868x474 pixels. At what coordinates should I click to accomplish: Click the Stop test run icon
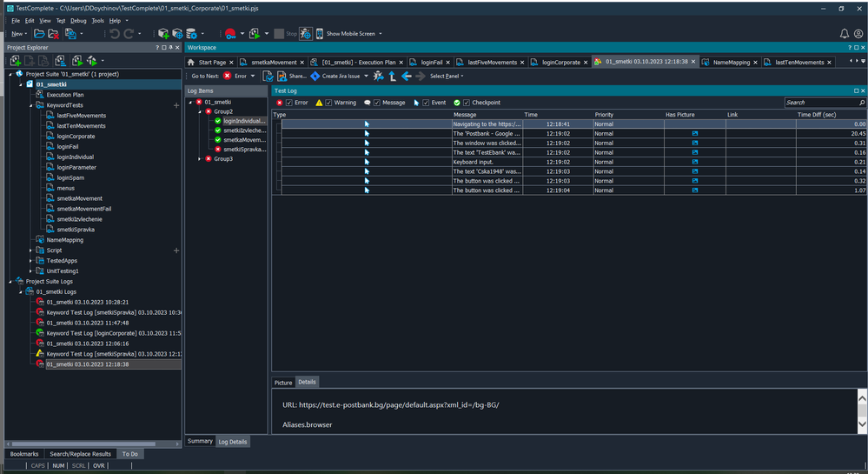[279, 34]
